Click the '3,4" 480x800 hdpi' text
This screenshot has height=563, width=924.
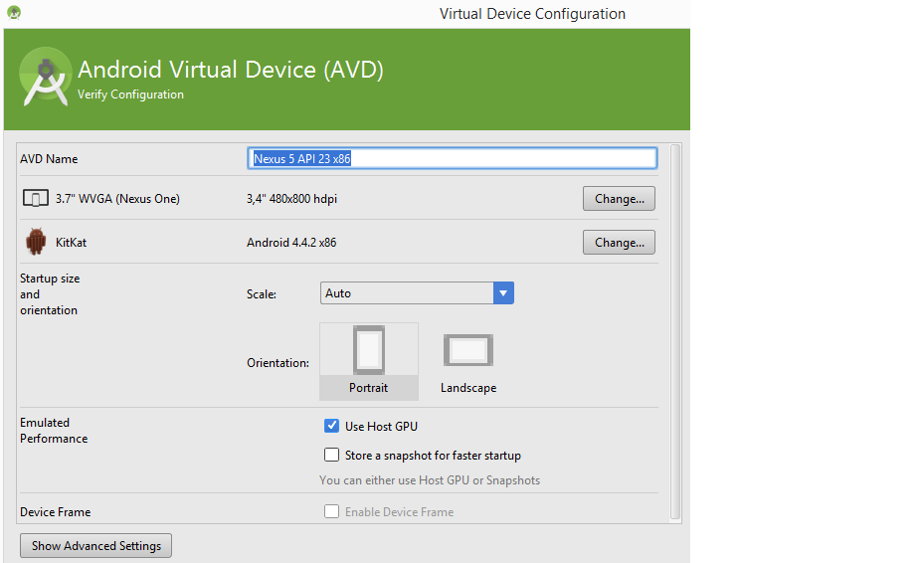pos(291,199)
